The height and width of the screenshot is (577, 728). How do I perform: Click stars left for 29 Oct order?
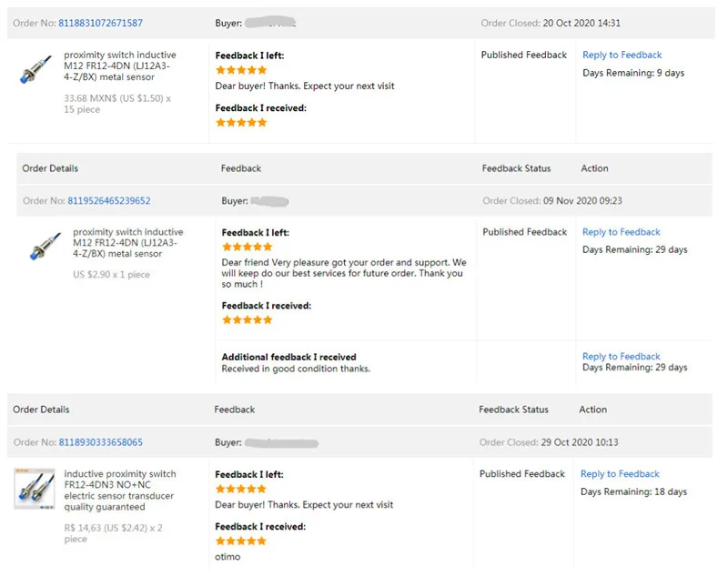coord(241,489)
